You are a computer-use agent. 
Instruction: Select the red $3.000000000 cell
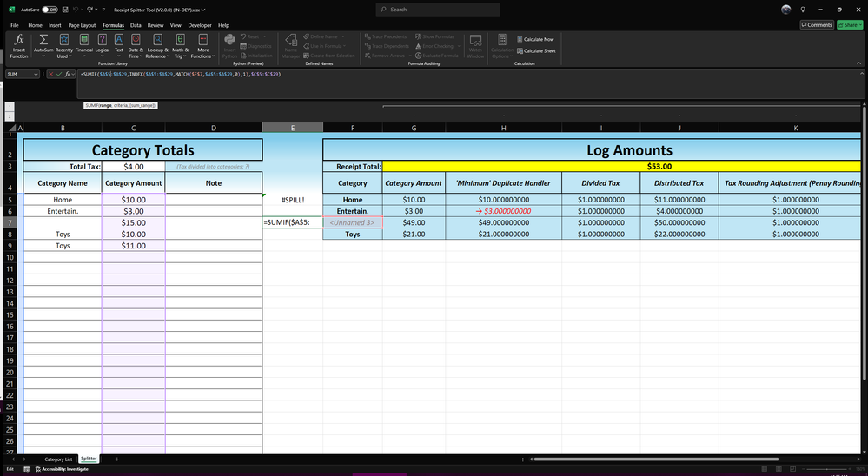[x=503, y=211]
